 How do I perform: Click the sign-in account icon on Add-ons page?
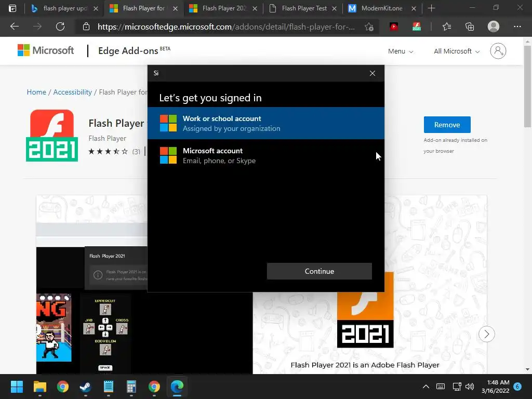tap(498, 51)
